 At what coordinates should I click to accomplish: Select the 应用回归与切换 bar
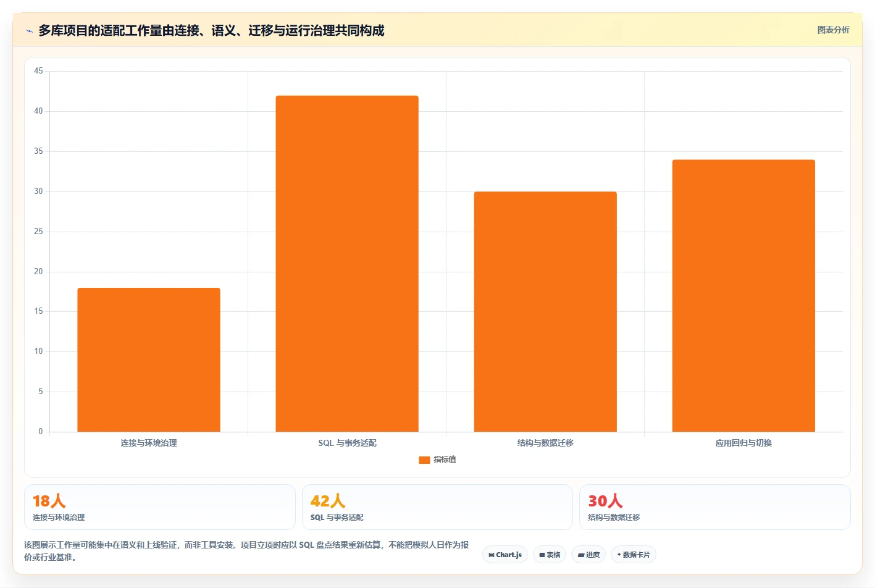pos(743,296)
